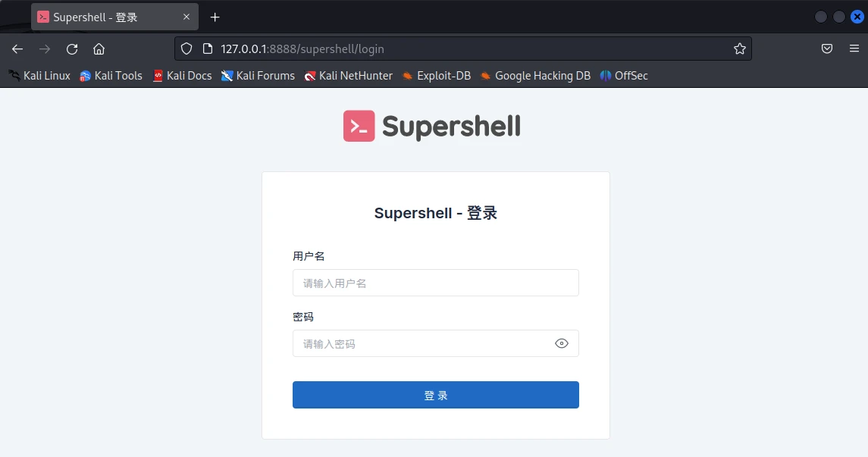The width and height of the screenshot is (868, 457).
Task: Click the blue 登录 login button
Action: pyautogui.click(x=436, y=395)
